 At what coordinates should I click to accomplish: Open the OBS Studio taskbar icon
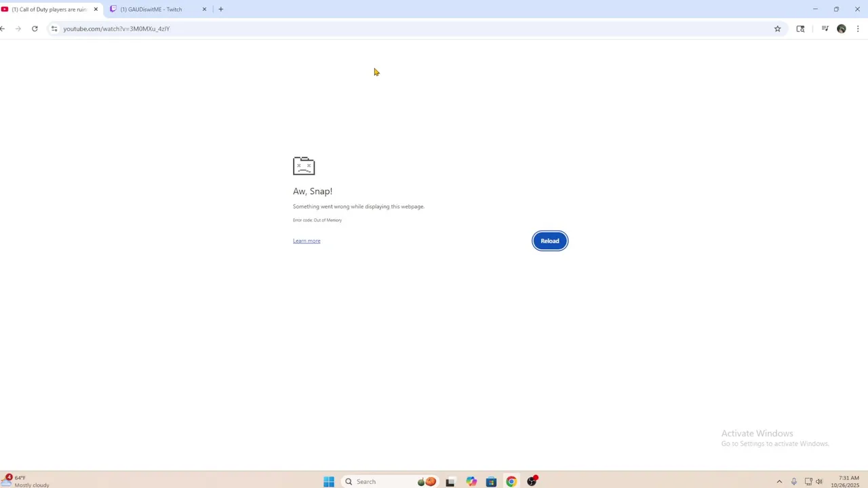pos(532,482)
